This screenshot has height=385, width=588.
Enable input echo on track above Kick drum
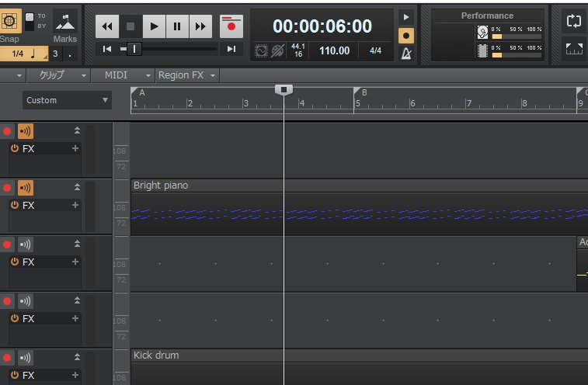point(25,301)
